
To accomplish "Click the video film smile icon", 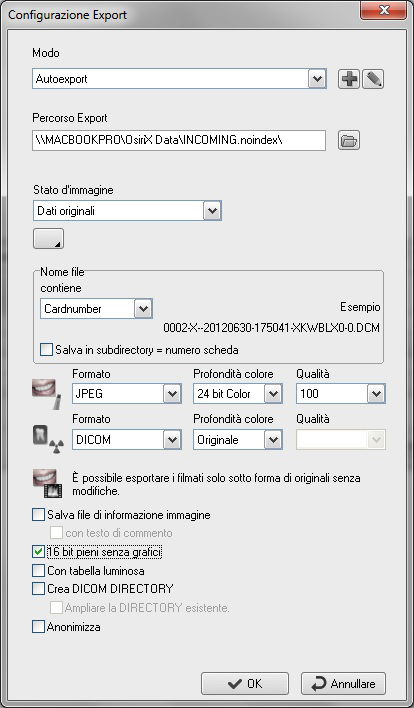I will click(47, 484).
